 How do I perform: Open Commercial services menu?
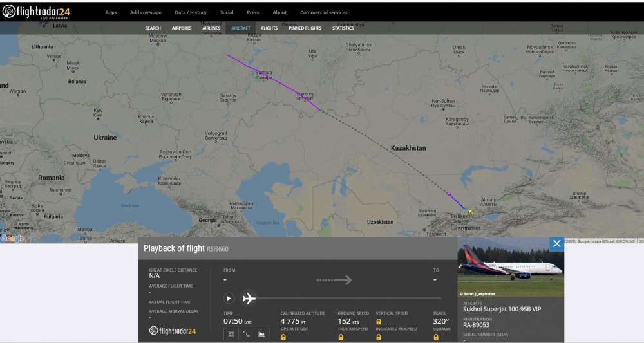324,12
